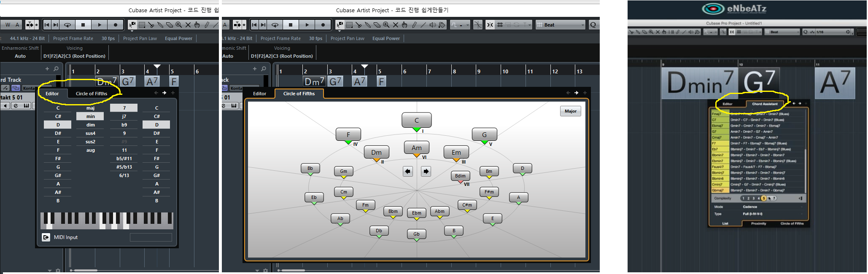The height and width of the screenshot is (274, 868).
Task: Select the hand Comp tool in middle window
Action: 405,25
